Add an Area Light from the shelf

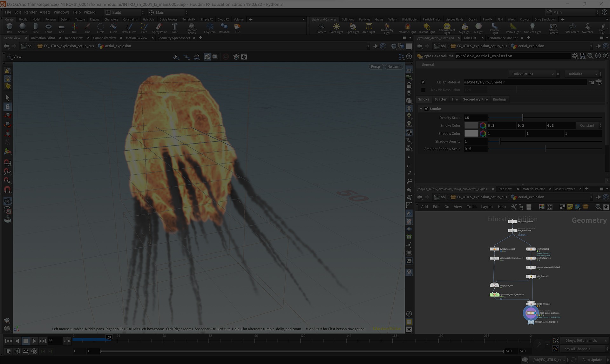point(369,28)
